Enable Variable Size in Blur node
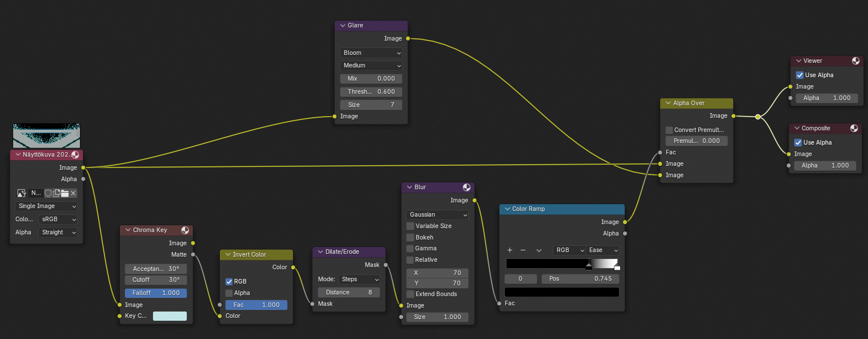Viewport: 868px width, 339px height. tap(410, 226)
